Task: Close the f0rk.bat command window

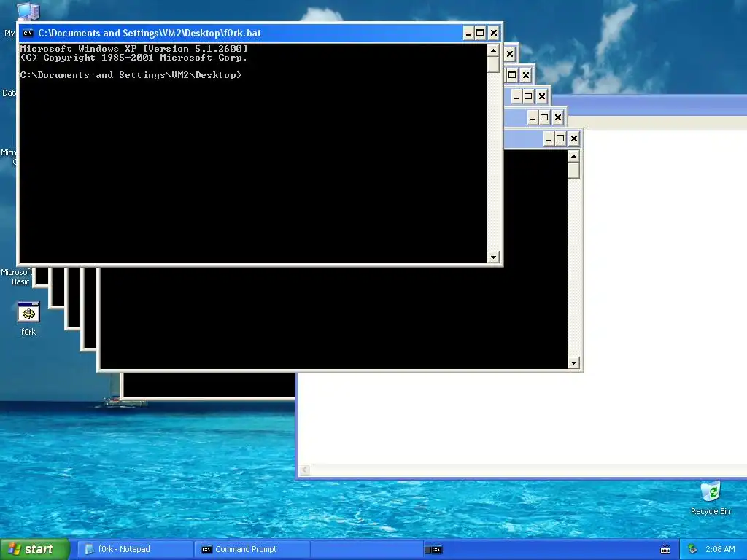Action: click(x=494, y=33)
